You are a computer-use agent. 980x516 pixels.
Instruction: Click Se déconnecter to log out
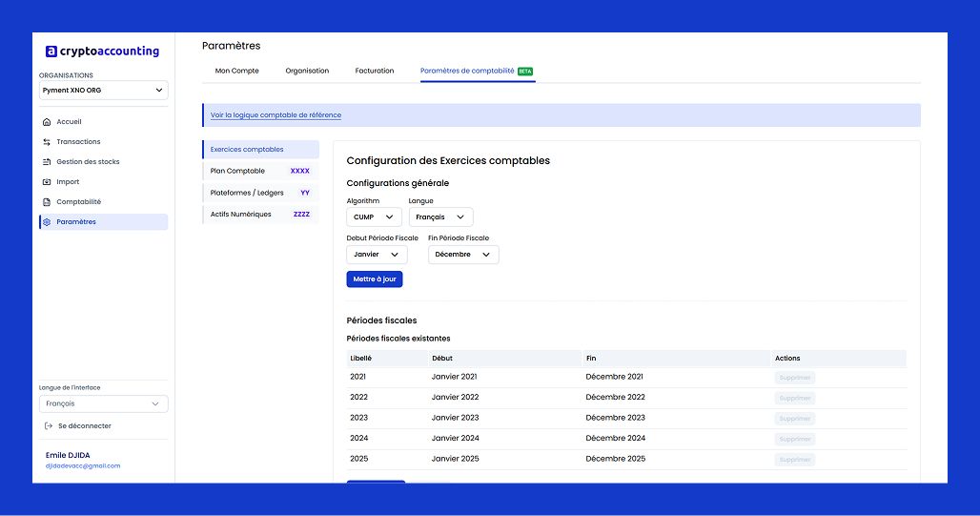(x=85, y=426)
